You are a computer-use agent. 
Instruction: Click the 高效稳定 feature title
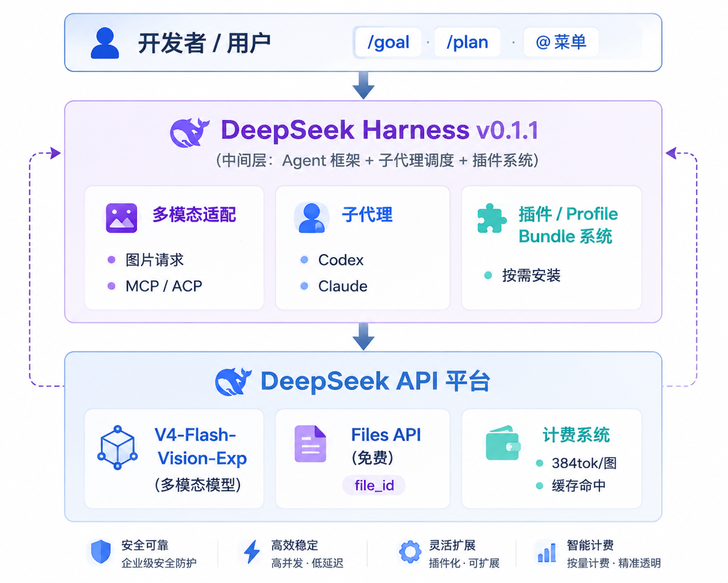pyautogui.click(x=294, y=545)
